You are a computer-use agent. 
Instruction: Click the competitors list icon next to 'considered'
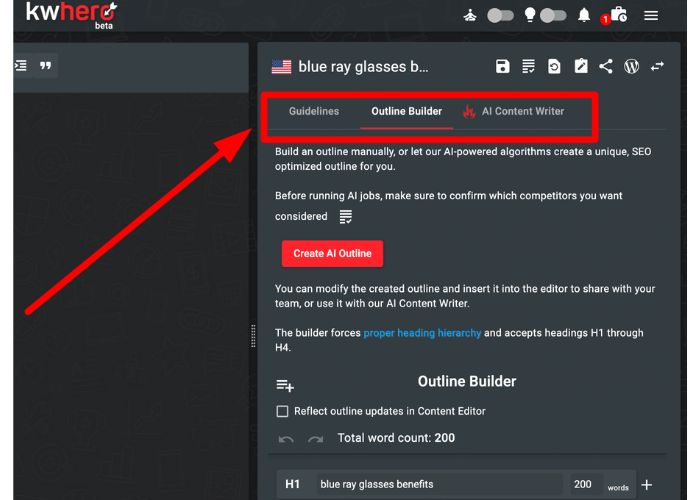point(346,217)
